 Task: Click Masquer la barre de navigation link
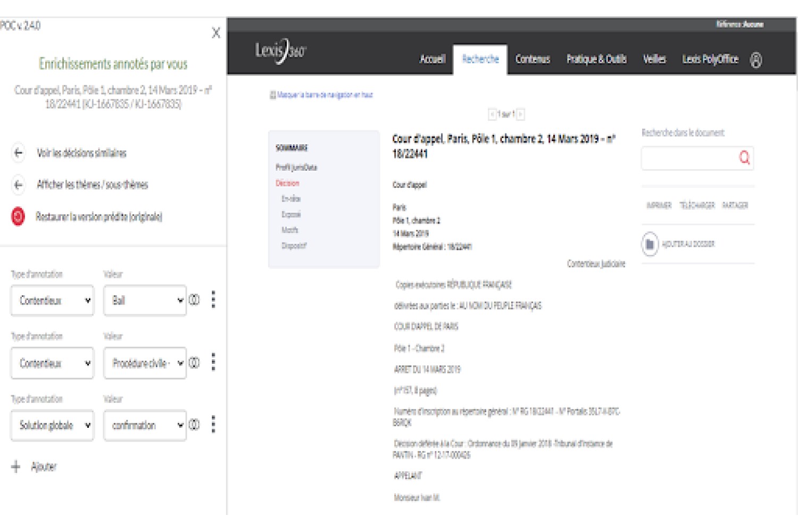coord(325,95)
